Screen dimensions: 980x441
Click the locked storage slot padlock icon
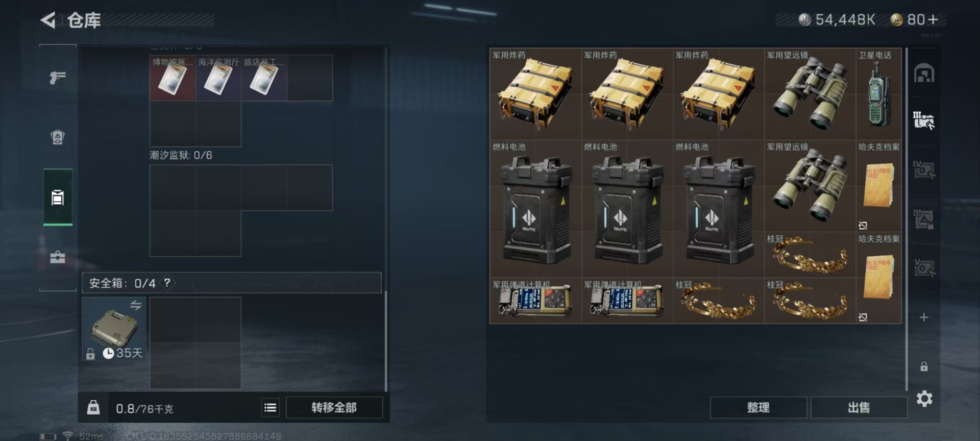(924, 366)
